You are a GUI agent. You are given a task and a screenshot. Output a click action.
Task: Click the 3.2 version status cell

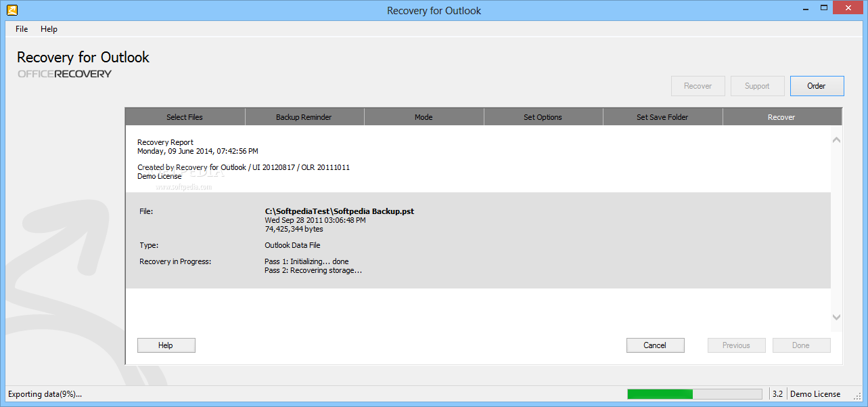pyautogui.click(x=778, y=394)
